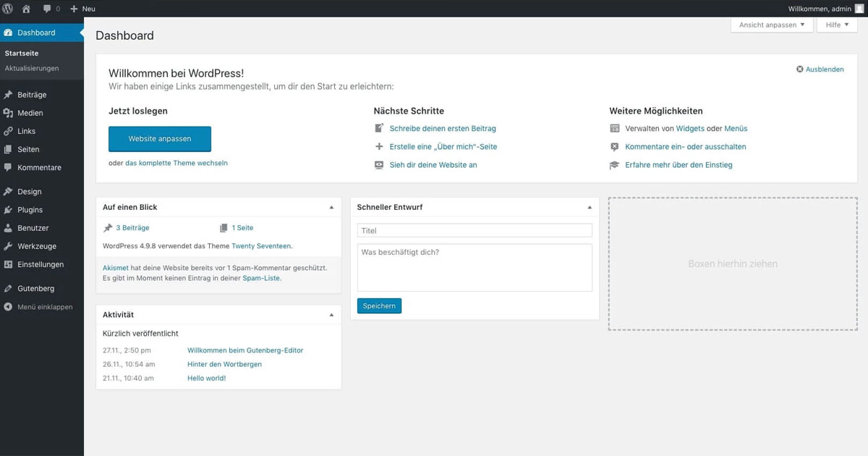Open the Einstellungen menu
This screenshot has width=868, height=456.
click(x=42, y=264)
